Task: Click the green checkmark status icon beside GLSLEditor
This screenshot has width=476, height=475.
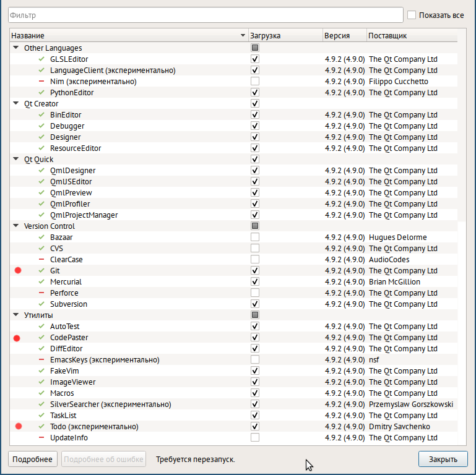Action: tap(41, 59)
